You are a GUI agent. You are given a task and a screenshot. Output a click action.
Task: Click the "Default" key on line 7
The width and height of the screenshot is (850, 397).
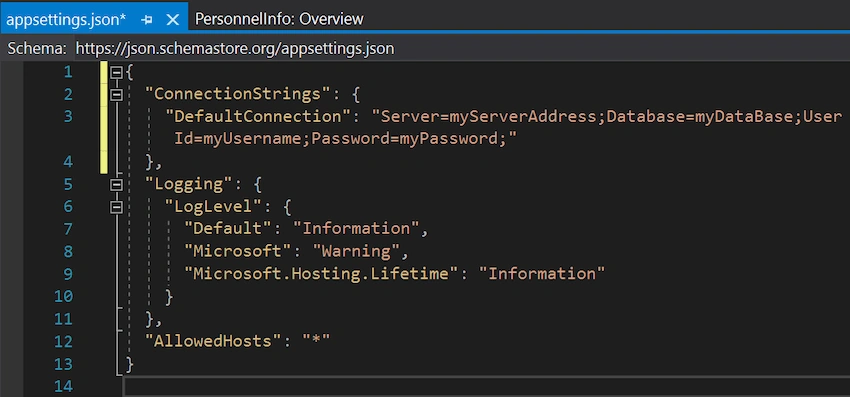click(228, 229)
